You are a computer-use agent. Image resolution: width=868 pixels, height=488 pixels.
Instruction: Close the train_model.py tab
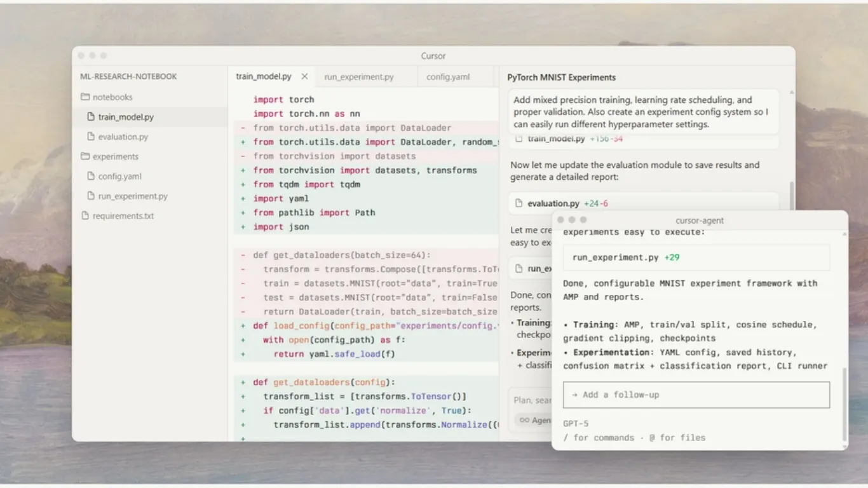tap(304, 76)
